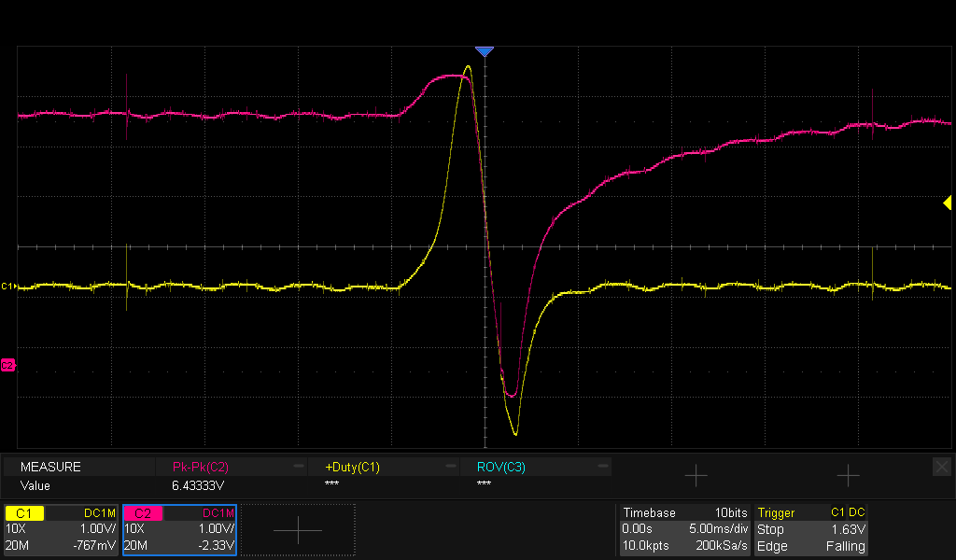956x560 pixels.
Task: Open the Trigger settings box
Action: pos(811,529)
